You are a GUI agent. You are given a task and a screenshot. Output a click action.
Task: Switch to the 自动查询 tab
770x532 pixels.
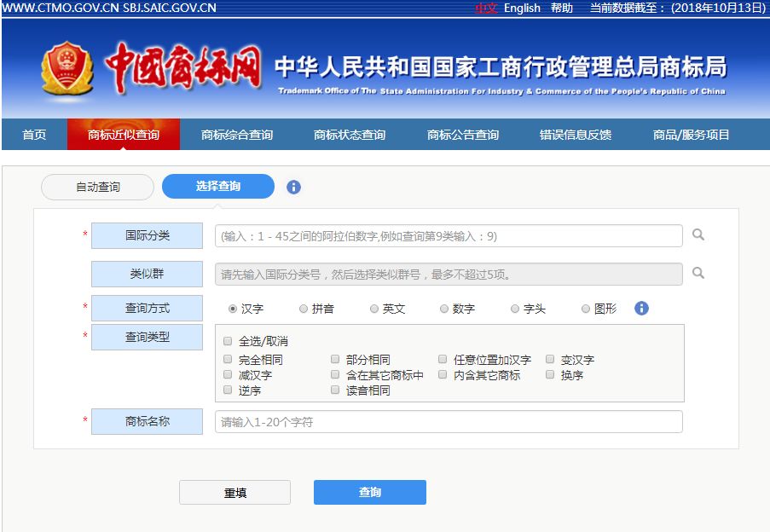tap(98, 187)
